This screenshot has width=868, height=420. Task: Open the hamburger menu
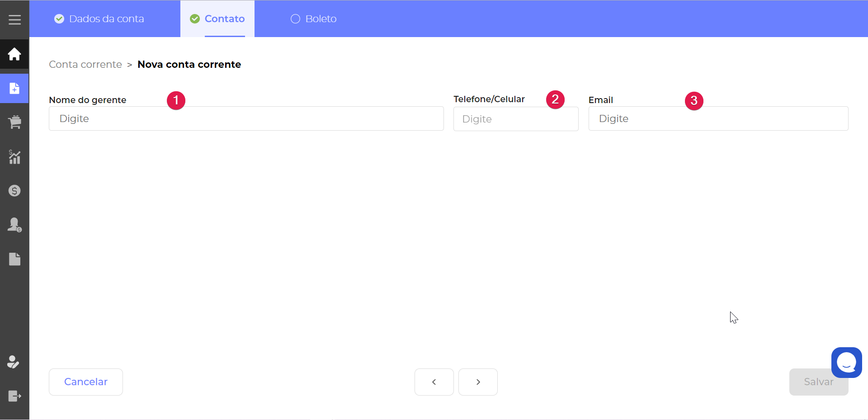(14, 19)
